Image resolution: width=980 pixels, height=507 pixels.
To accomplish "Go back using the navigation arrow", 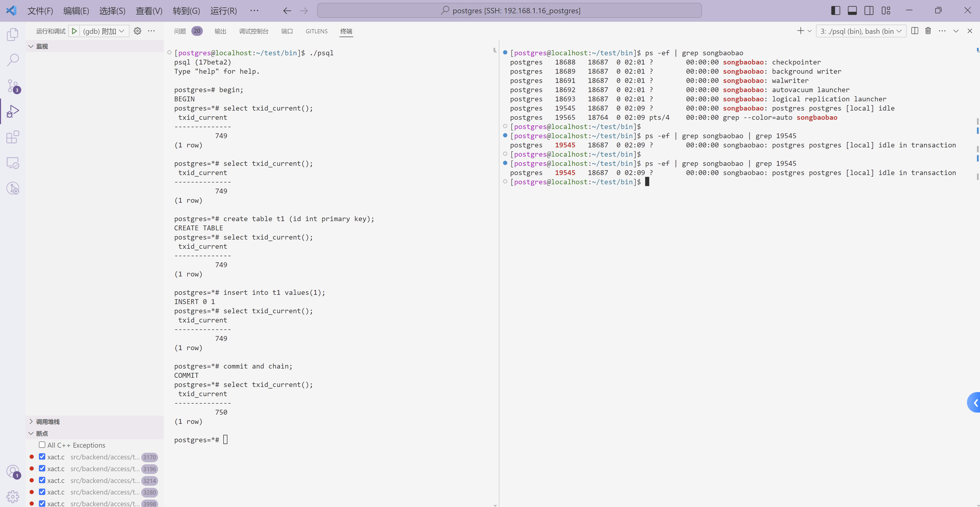I will tap(287, 11).
